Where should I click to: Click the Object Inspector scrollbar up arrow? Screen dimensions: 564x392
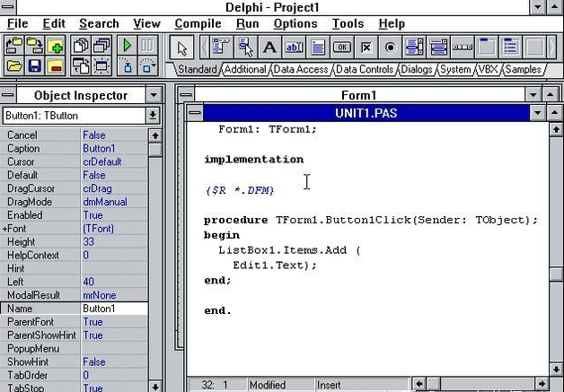point(154,135)
